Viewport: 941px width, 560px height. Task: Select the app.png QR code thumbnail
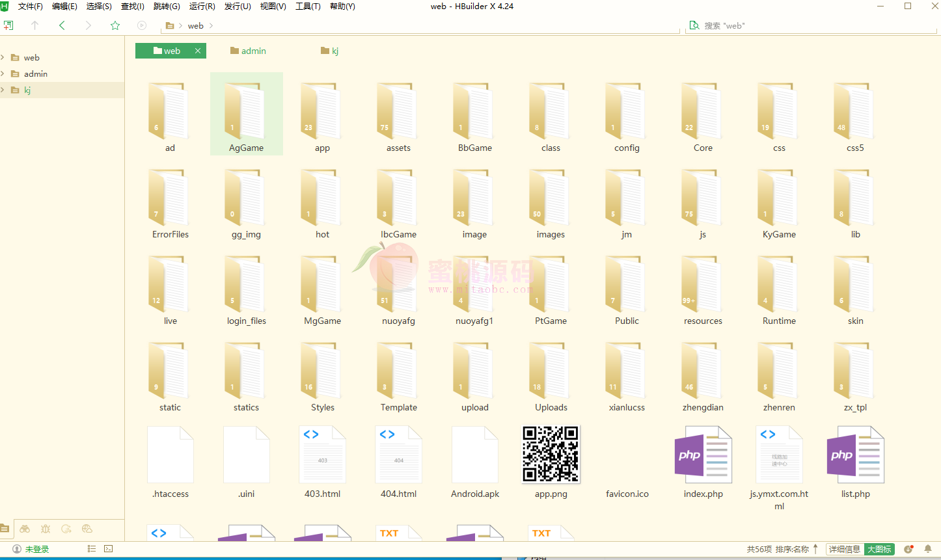[x=551, y=454]
